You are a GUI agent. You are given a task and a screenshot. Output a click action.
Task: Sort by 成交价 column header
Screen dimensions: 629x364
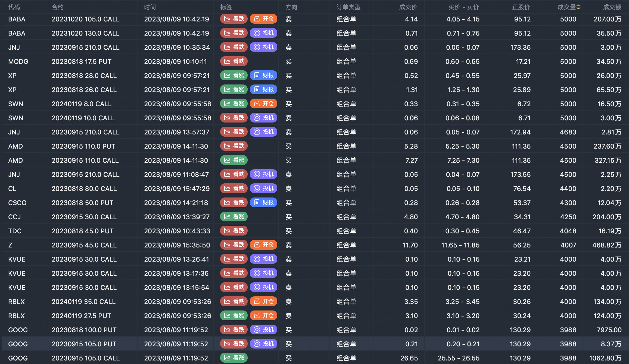click(408, 7)
